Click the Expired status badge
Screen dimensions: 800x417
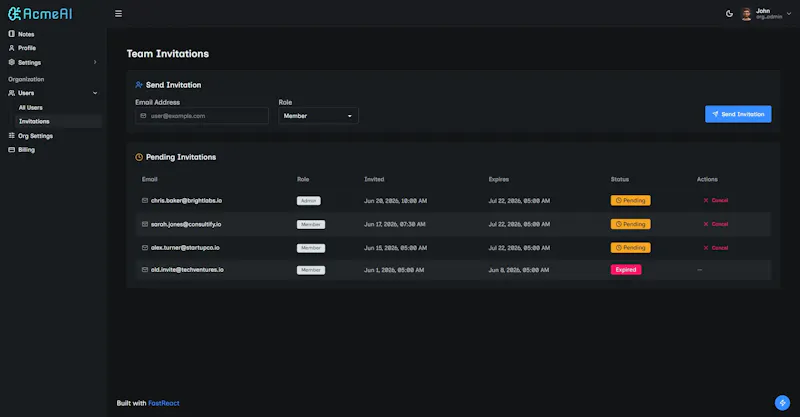626,269
